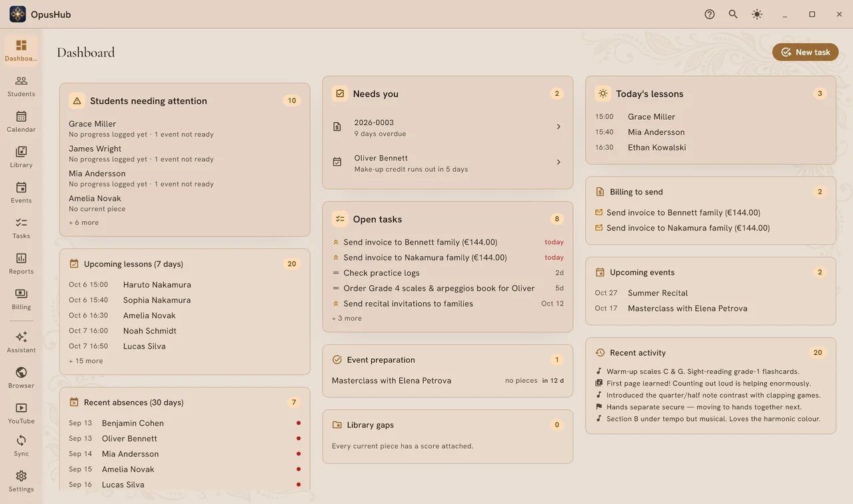Show '+ 3 more' open tasks
The width and height of the screenshot is (853, 504).
[x=347, y=318]
